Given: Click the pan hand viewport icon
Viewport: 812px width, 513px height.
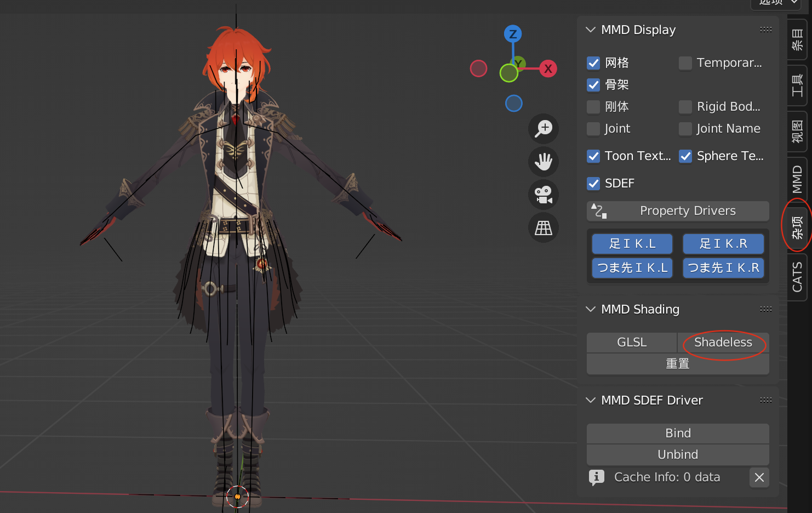Looking at the screenshot, I should point(544,162).
